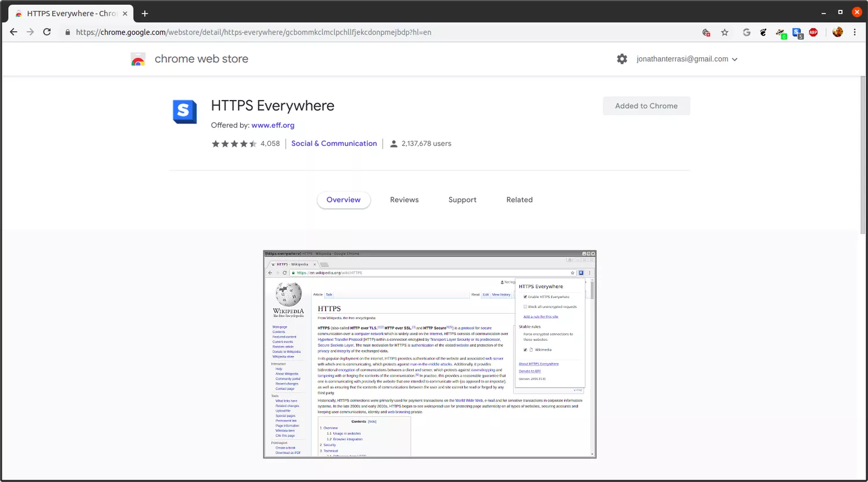Open the blocked cookies indicator icon

[x=706, y=32]
